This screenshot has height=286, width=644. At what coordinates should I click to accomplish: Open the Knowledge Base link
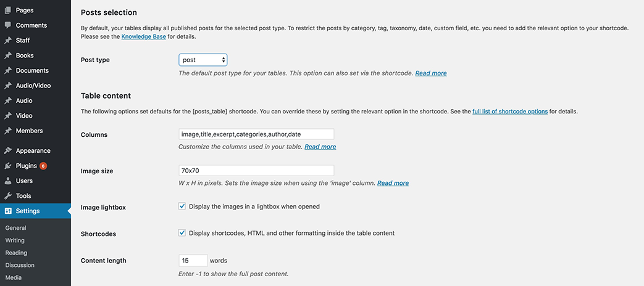pyautogui.click(x=143, y=37)
